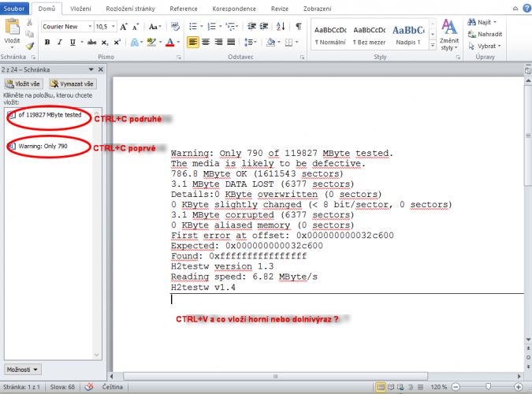Click the Sort A-Z icon

tap(281, 27)
